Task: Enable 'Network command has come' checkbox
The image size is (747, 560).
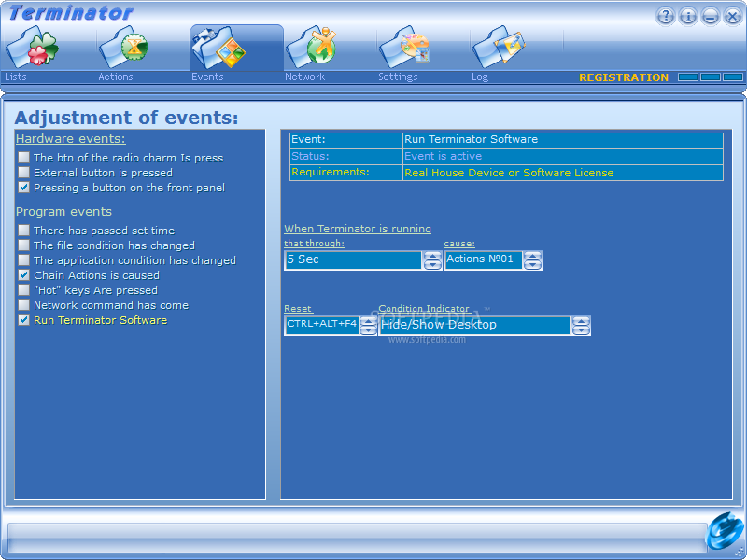Action: (x=24, y=305)
